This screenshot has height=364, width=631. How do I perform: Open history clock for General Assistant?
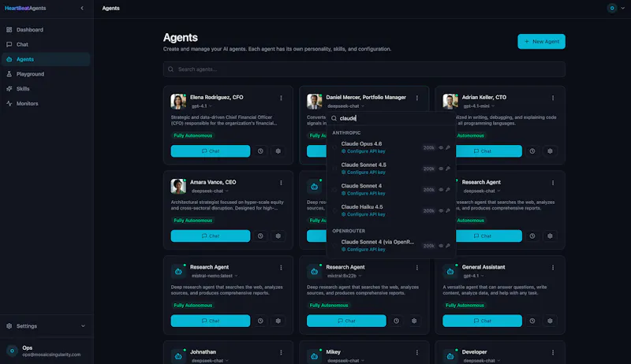(532, 321)
